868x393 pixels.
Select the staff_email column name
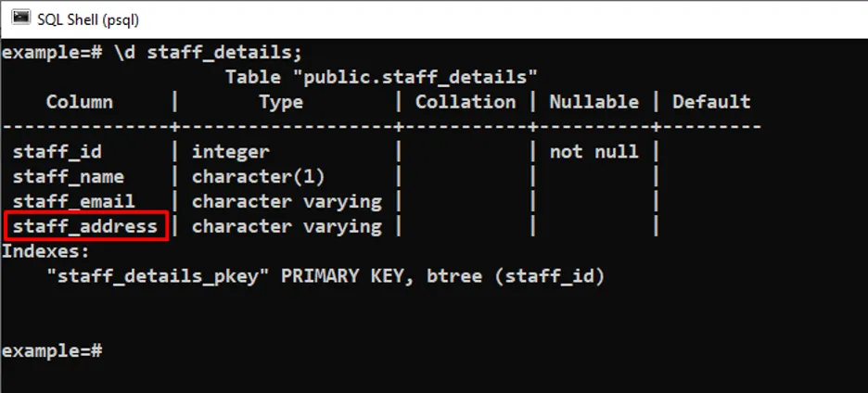tap(74, 201)
